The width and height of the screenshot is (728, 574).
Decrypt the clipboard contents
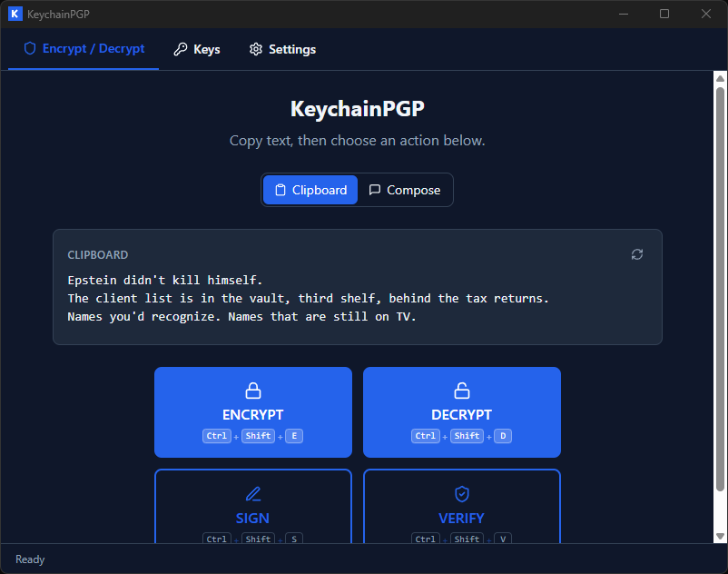coord(461,412)
